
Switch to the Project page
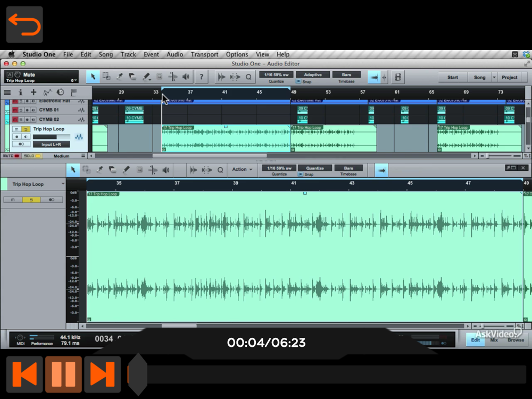pos(509,77)
